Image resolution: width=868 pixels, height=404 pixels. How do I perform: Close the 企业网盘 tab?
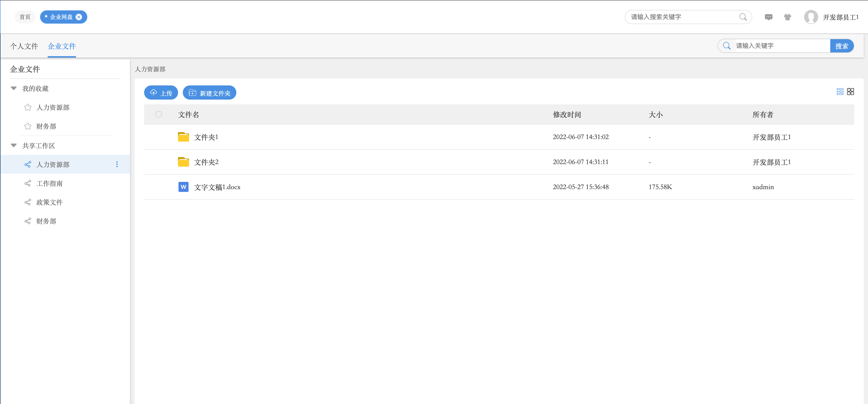click(79, 17)
